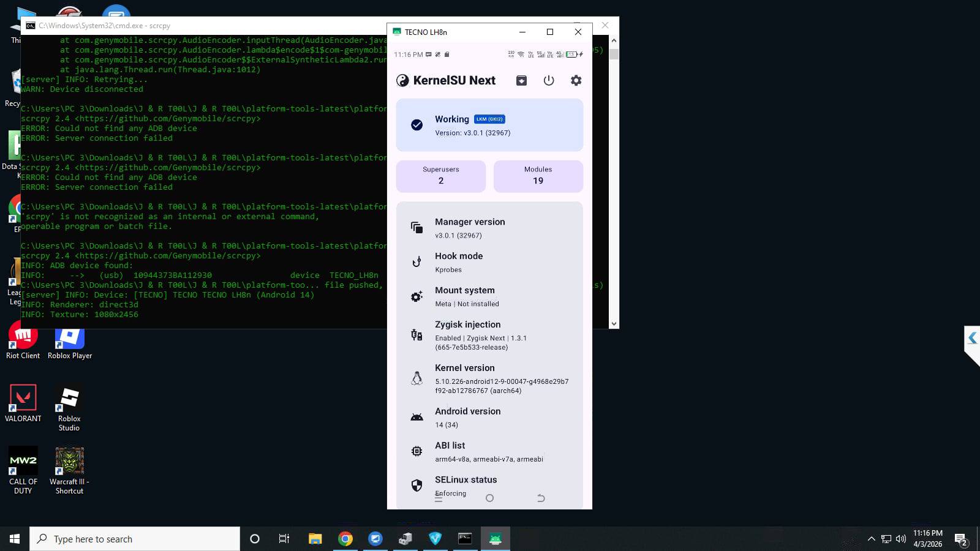Tap the Android version robot icon
This screenshot has width=980, height=551.
point(417,418)
